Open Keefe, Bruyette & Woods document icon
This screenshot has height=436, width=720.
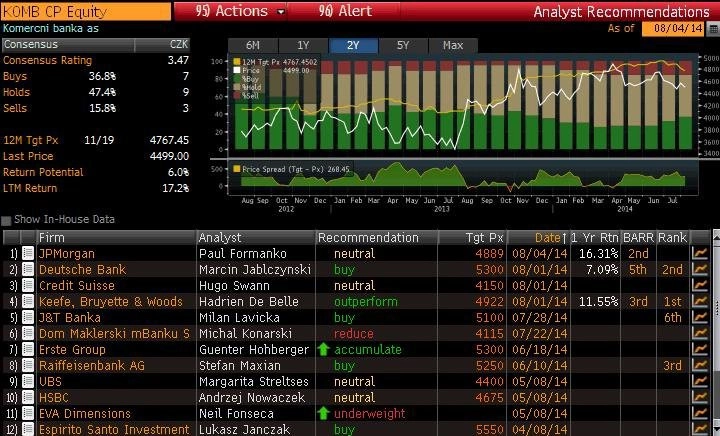click(x=28, y=302)
